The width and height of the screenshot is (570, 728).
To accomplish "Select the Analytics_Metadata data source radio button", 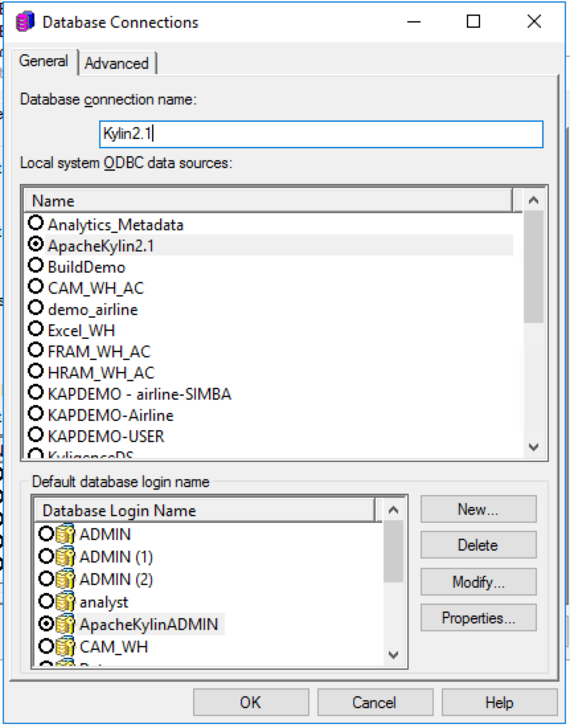I will coord(37,224).
